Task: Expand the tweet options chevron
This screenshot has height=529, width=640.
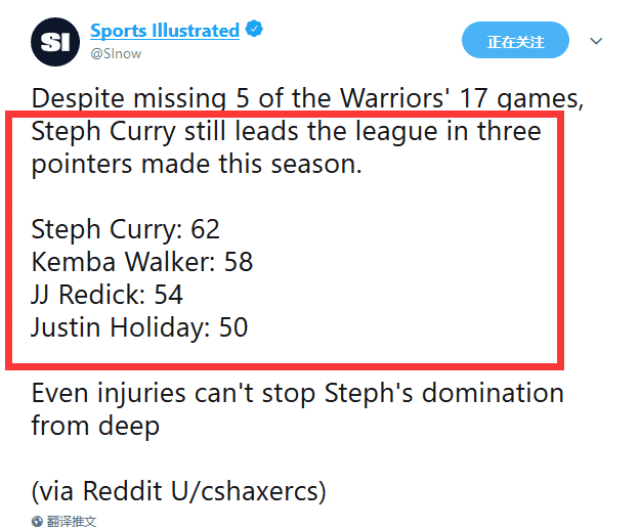Action: (x=597, y=42)
